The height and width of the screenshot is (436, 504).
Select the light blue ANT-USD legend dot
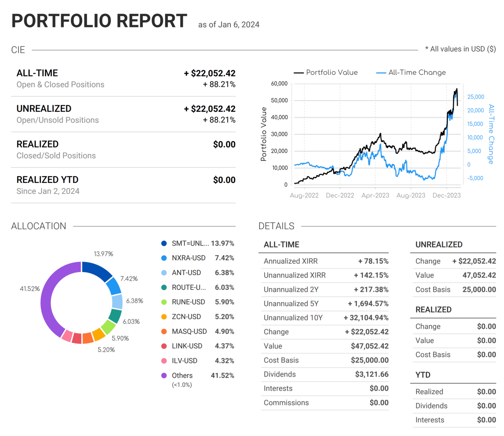click(x=164, y=273)
